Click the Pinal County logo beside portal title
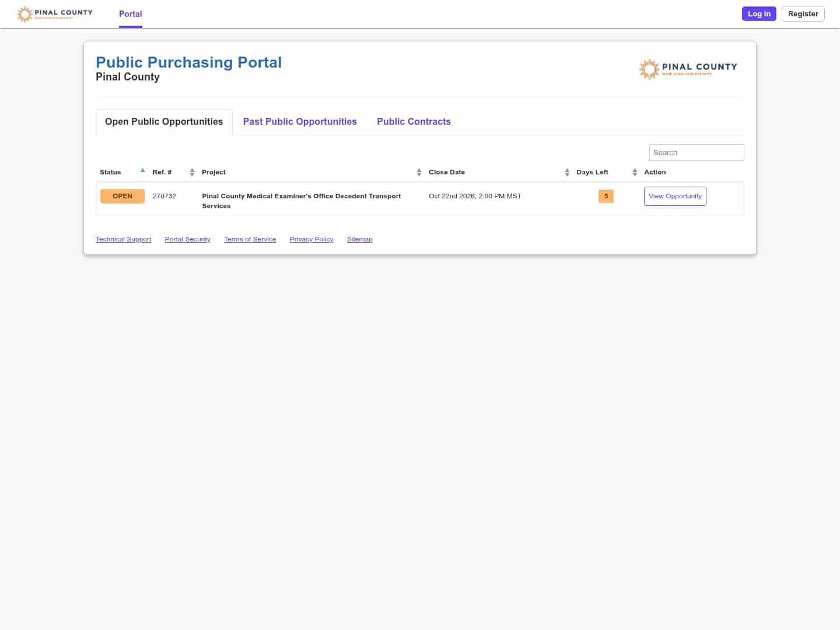 (688, 69)
